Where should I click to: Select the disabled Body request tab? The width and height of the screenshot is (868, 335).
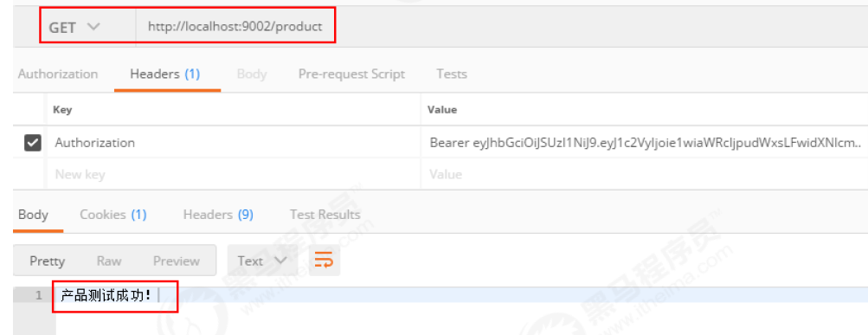point(252,74)
